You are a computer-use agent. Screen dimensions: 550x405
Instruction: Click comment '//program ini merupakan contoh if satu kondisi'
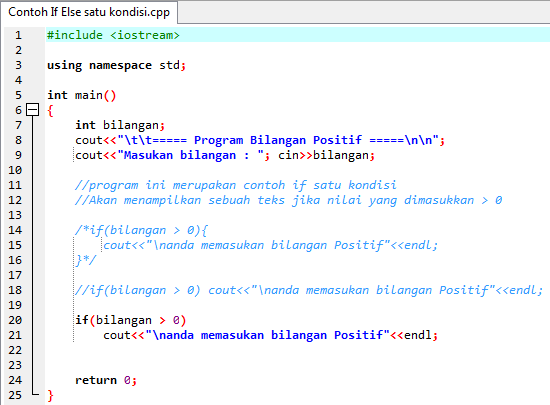coord(236,185)
